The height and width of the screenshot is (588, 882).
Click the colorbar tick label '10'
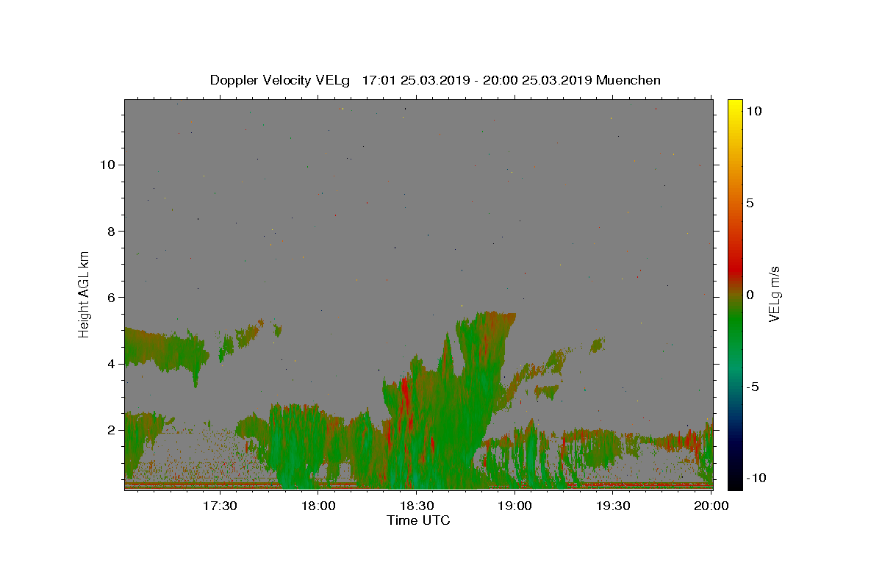point(753,110)
